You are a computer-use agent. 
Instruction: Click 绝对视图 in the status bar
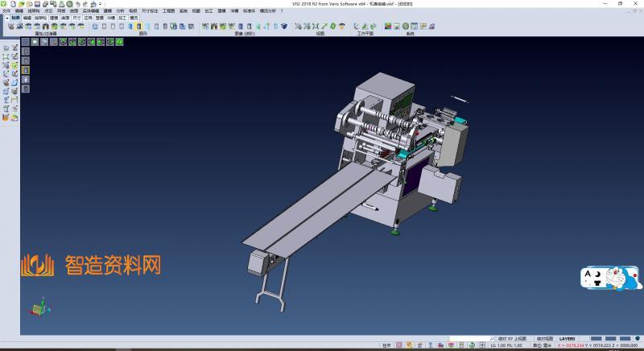(545, 338)
